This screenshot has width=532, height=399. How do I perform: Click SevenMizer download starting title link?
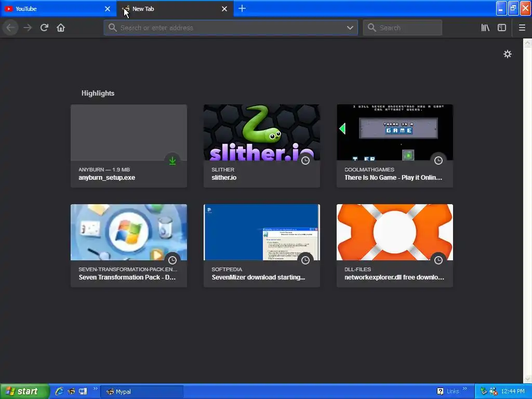[258, 277]
